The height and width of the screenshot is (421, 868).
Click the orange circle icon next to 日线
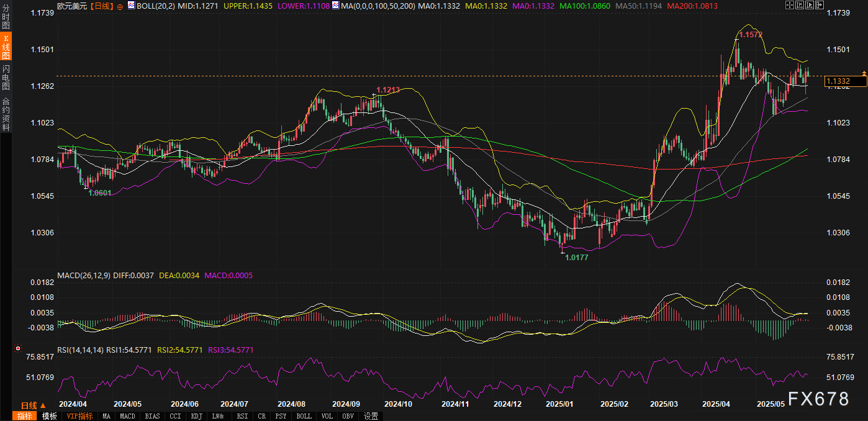(120, 6)
